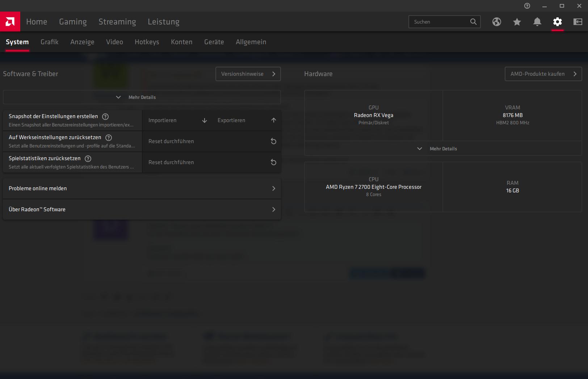The width and height of the screenshot is (588, 379).
Task: Click Importieren for settings snapshot
Action: click(x=177, y=120)
